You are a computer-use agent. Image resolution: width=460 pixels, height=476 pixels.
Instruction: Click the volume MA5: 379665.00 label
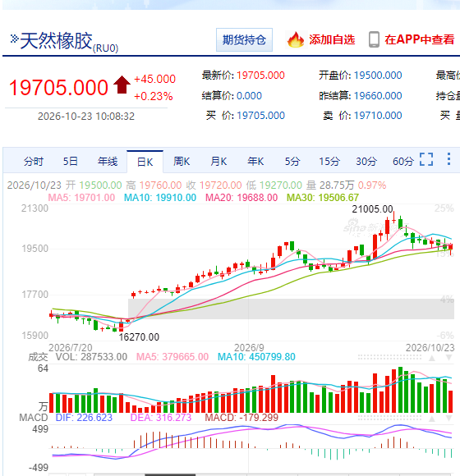[x=172, y=357]
